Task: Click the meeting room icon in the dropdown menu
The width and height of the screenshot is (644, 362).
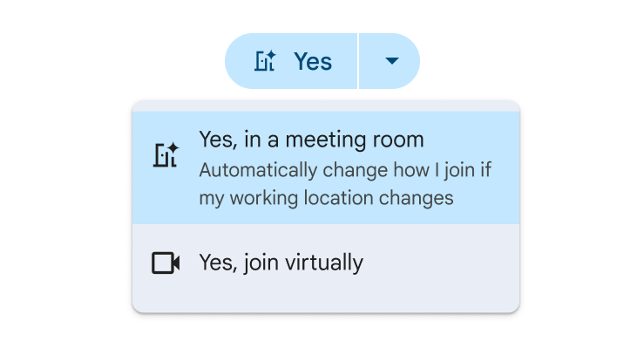Action: (166, 154)
